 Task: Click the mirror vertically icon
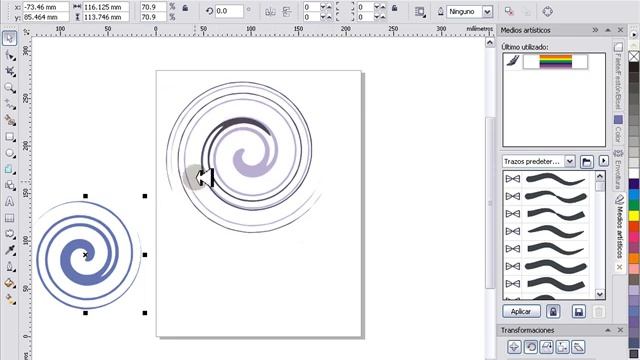coord(287,12)
